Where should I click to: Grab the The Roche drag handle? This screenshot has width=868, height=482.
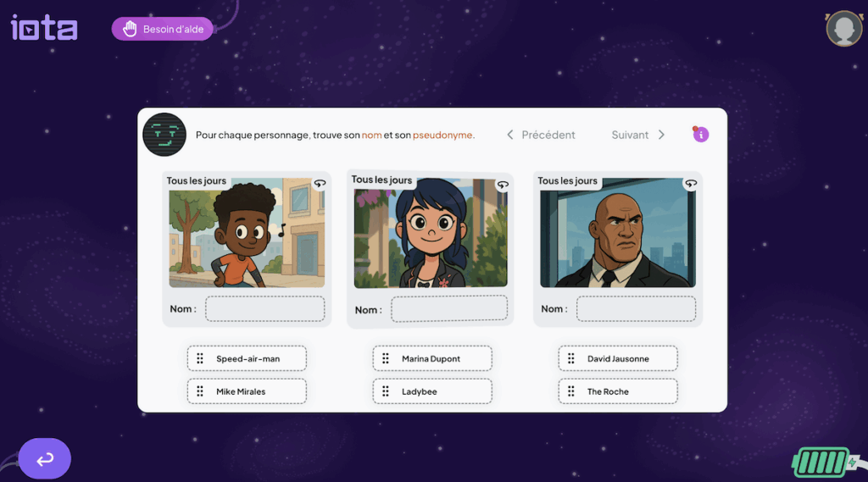coord(571,391)
